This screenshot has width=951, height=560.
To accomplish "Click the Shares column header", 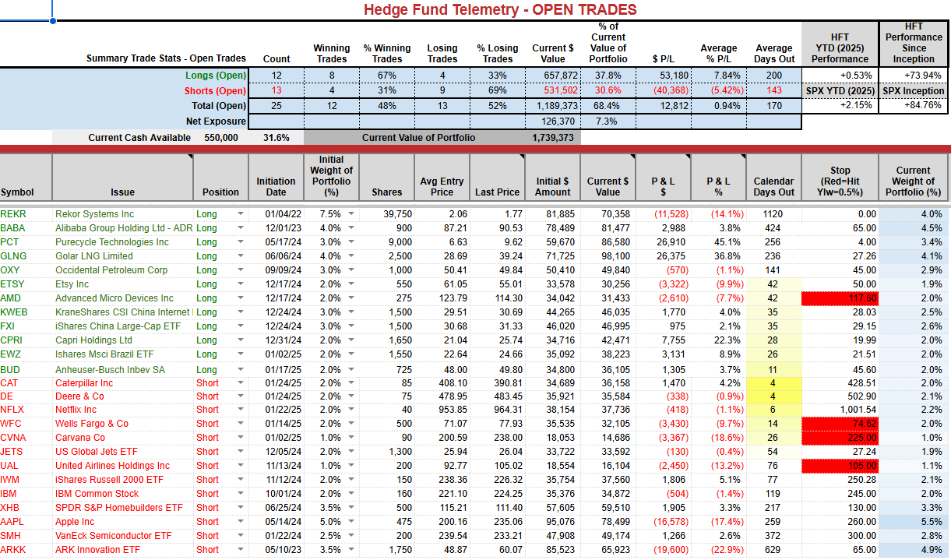I will 386,177.
